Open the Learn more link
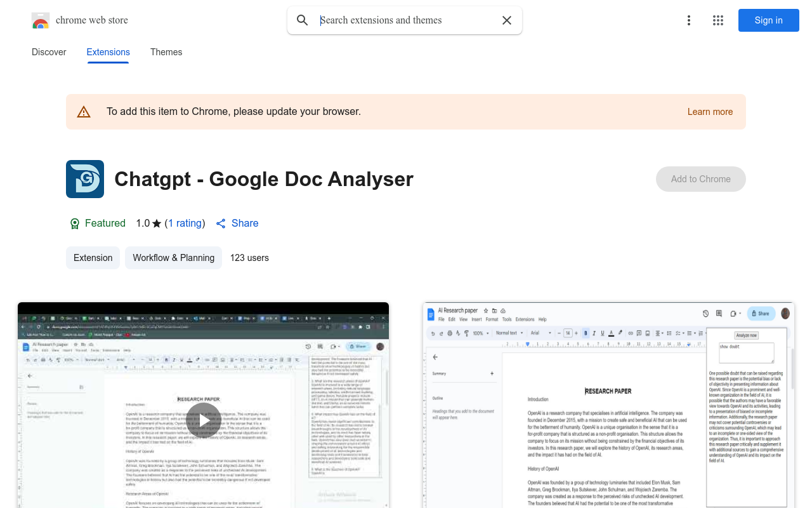Image resolution: width=812 pixels, height=508 pixels. (710, 112)
